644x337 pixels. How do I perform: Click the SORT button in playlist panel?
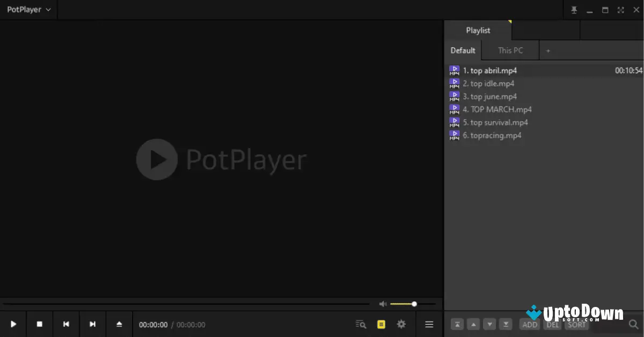click(x=576, y=325)
